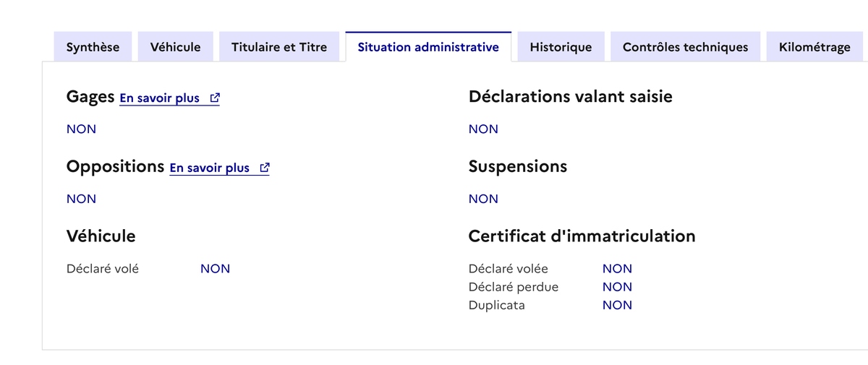Click the NON value beside Déclaré volé
Viewport: 868px width, 365px height.
point(215,269)
